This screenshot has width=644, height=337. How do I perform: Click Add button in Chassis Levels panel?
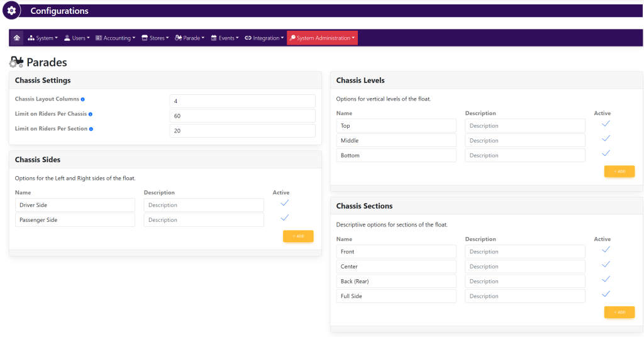(x=619, y=172)
